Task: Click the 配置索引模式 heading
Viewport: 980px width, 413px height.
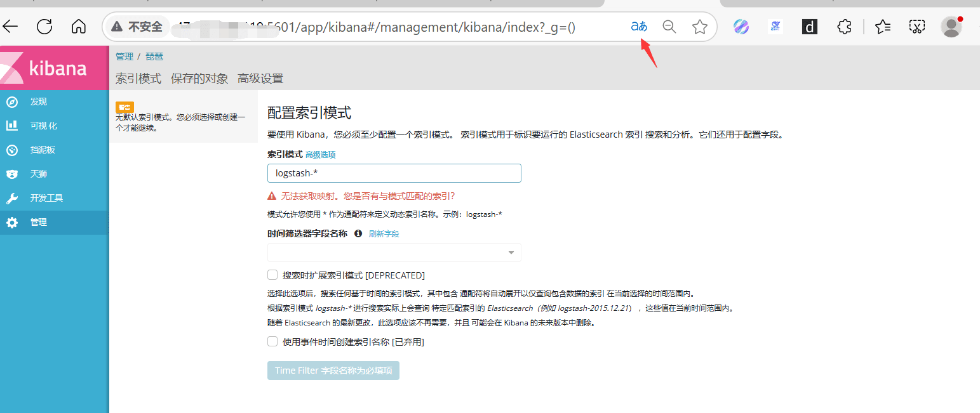Action: 309,114
